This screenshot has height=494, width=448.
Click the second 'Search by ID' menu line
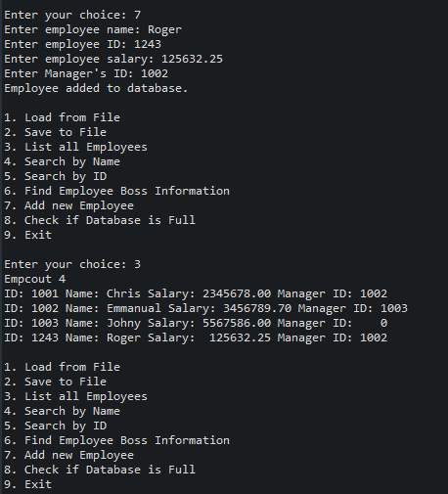[x=55, y=426]
